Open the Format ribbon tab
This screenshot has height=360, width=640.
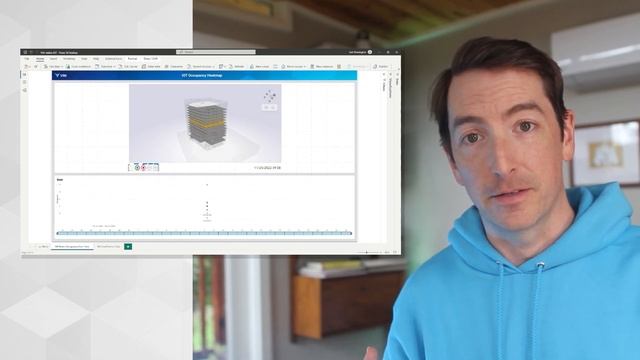pyautogui.click(x=132, y=59)
